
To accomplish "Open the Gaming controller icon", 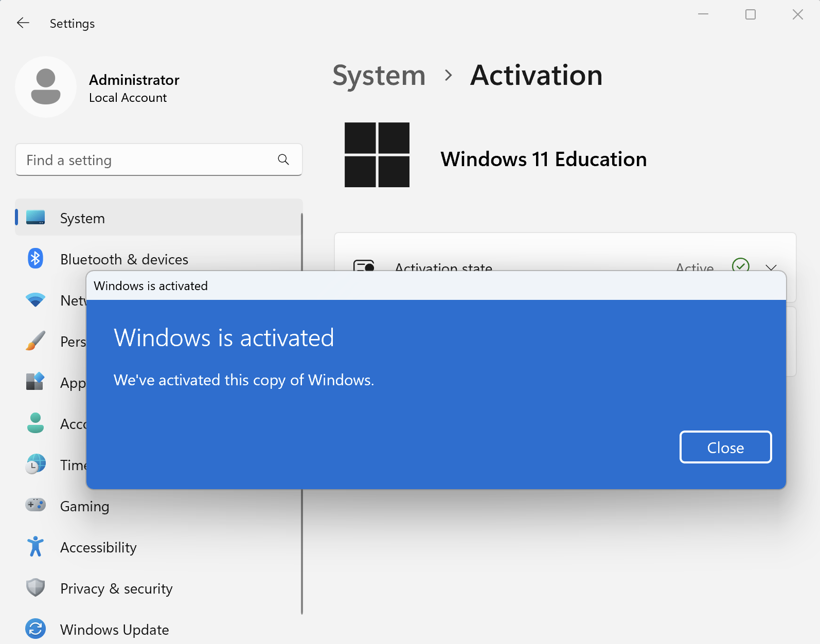I will 35,505.
